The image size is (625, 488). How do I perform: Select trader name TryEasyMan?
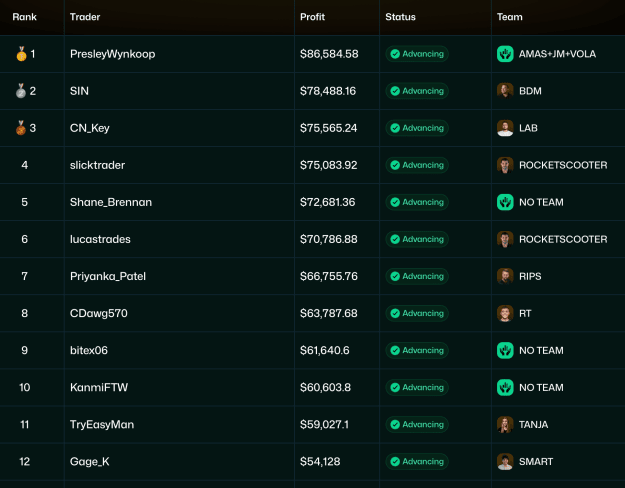pyautogui.click(x=102, y=425)
